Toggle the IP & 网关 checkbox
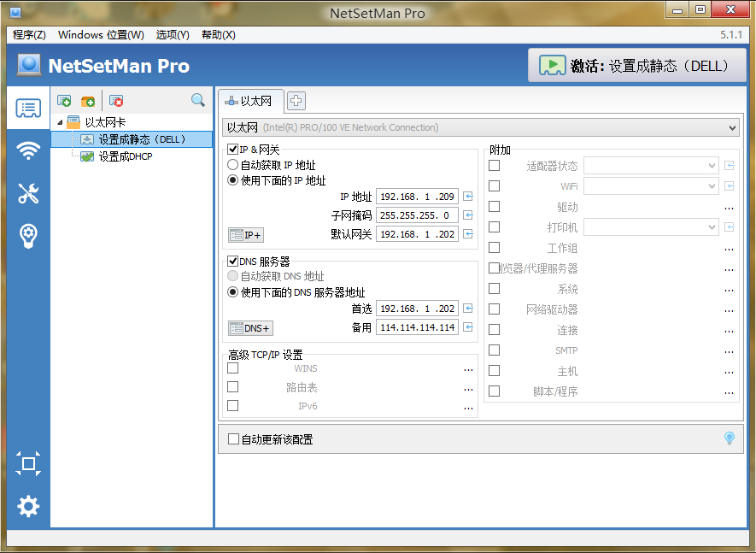The height and width of the screenshot is (553, 756). (x=233, y=149)
